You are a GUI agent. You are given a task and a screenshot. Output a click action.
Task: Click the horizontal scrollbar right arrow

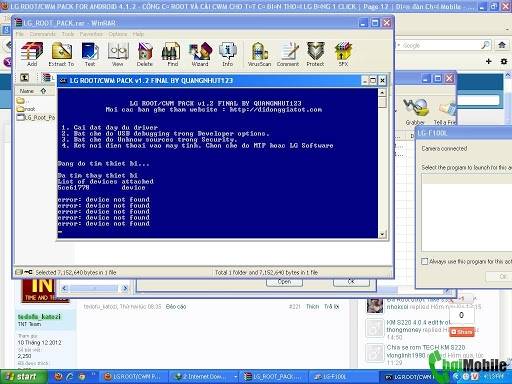click(x=125, y=288)
